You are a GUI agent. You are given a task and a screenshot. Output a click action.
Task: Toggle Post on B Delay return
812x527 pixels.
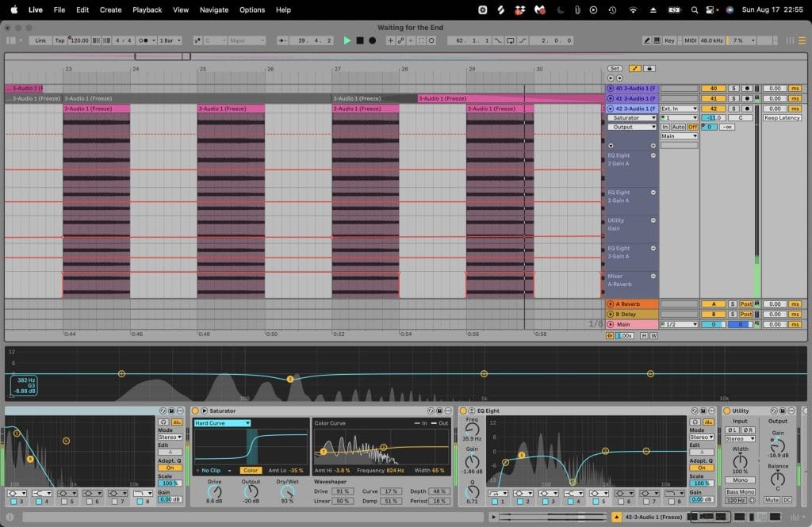click(745, 315)
